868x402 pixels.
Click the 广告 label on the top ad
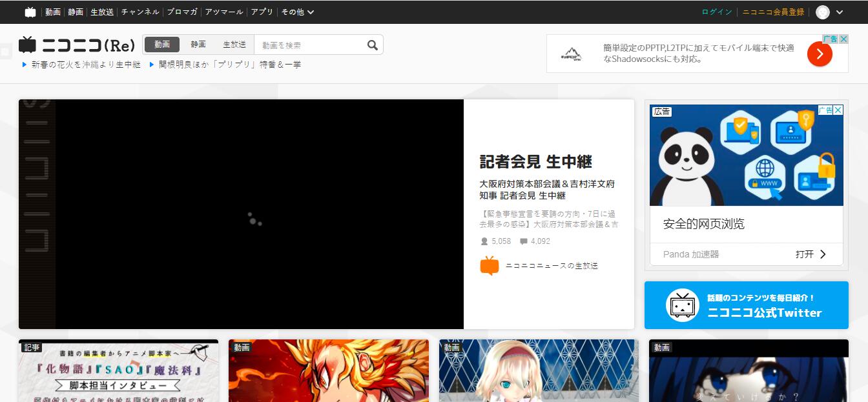pos(830,39)
